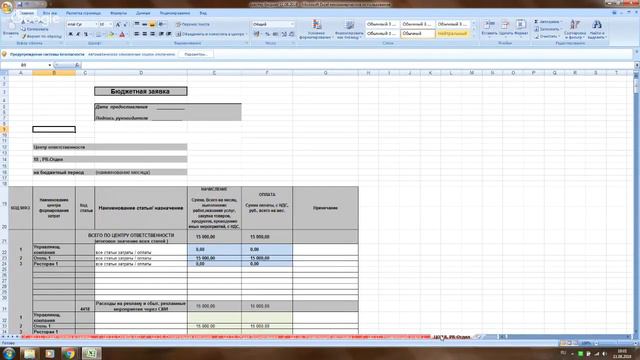Expand the formula bar
Image resolution: width=640 pixels, height=360 pixels.
tap(637, 65)
